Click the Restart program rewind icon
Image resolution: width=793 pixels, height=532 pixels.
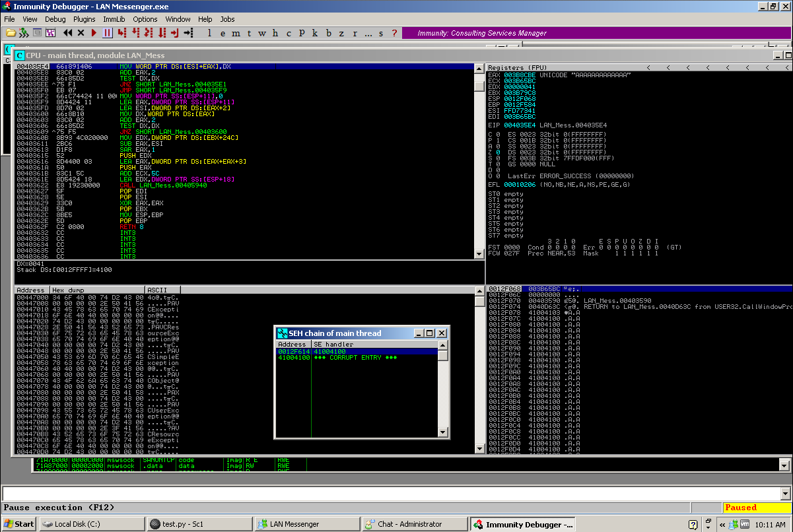coord(68,32)
